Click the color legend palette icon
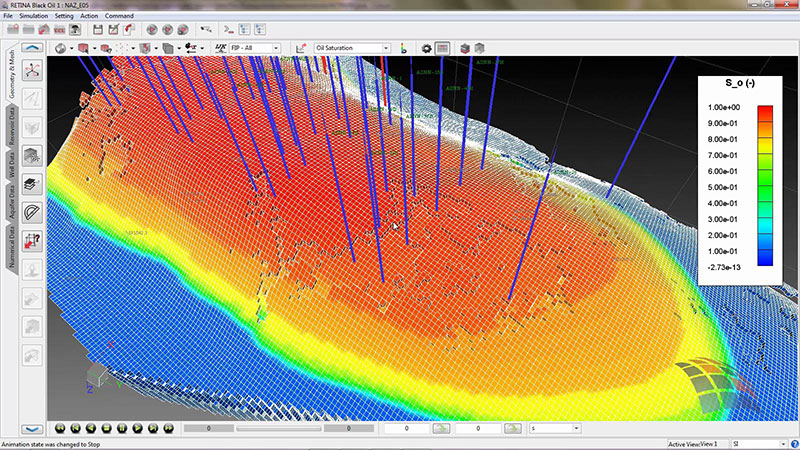This screenshot has height=450, width=800. click(402, 48)
